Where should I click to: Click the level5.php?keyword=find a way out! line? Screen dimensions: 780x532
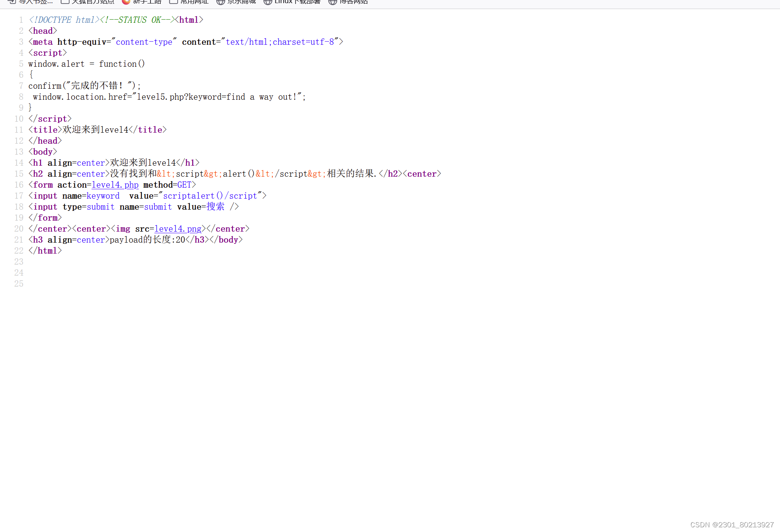pos(169,97)
